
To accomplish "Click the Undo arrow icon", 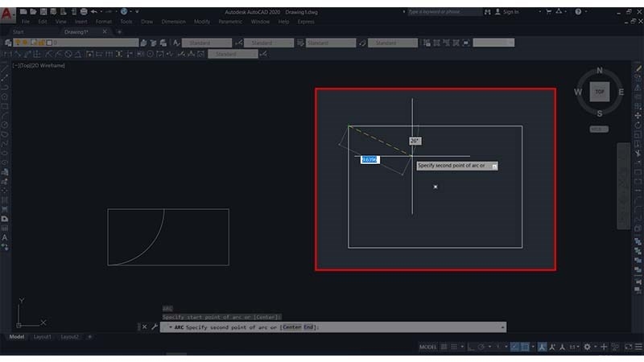I will click(x=94, y=11).
